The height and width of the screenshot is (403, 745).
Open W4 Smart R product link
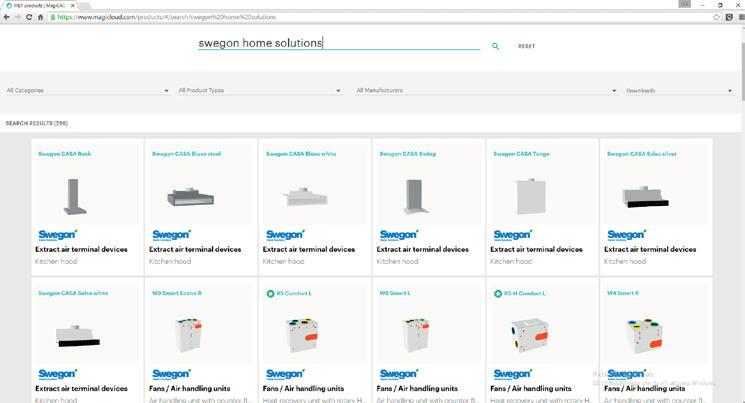623,293
